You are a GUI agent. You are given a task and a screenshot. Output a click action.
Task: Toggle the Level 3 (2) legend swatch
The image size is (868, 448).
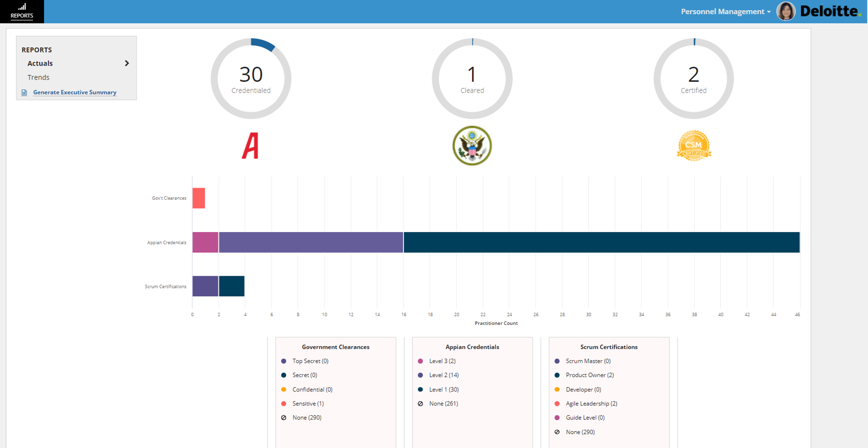pyautogui.click(x=420, y=361)
